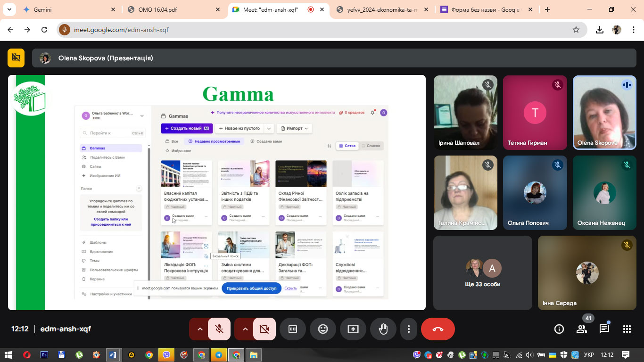Expand microphone audio settings arrow
Viewport: 644px width, 362px height.
(x=200, y=329)
